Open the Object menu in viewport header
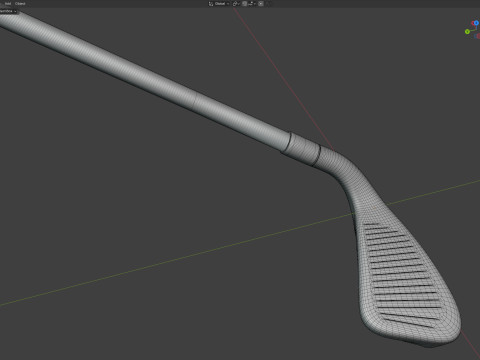Screen dimensions: 480x360 [20, 4]
